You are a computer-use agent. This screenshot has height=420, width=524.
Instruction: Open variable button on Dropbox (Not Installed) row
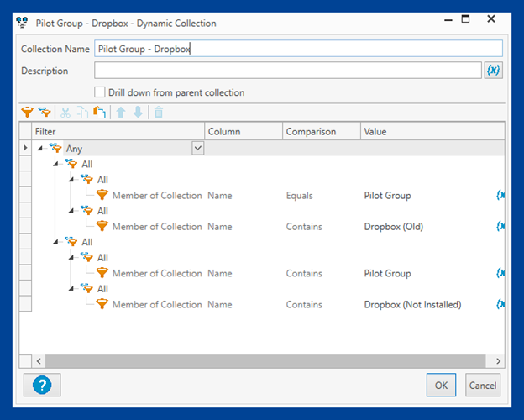500,304
